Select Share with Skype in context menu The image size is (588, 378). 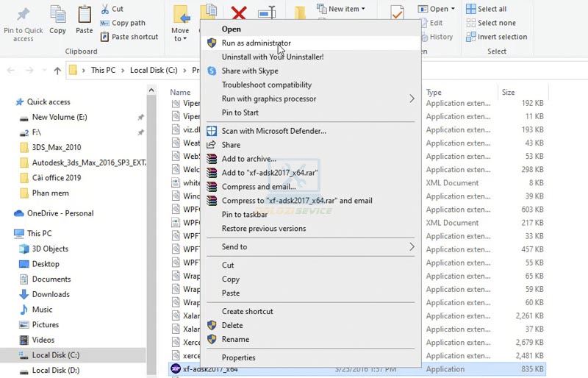(250, 71)
